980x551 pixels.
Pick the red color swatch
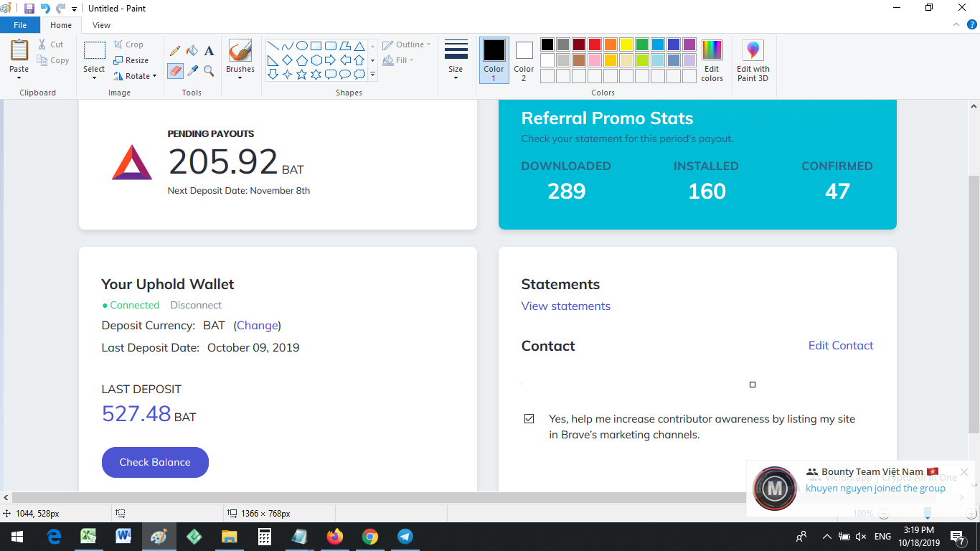click(595, 44)
